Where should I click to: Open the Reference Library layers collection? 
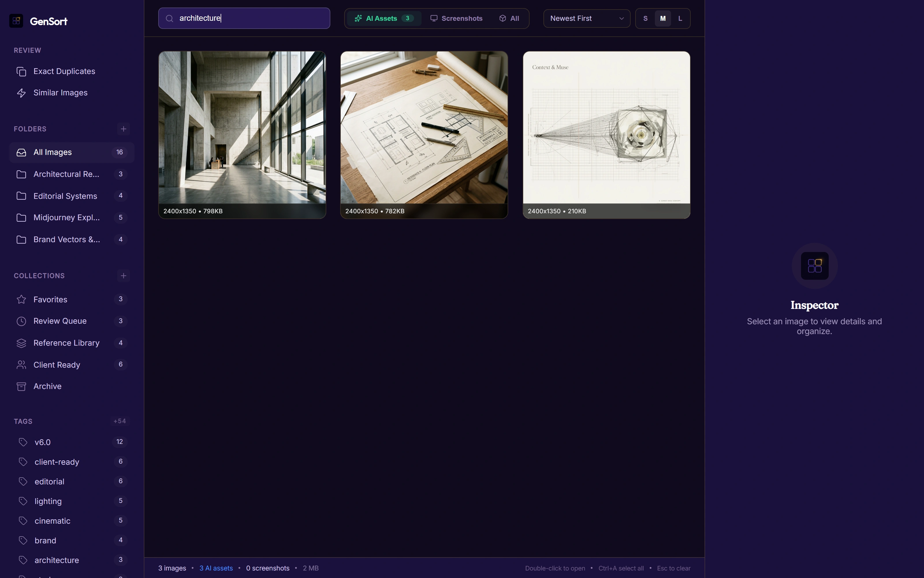pyautogui.click(x=72, y=343)
